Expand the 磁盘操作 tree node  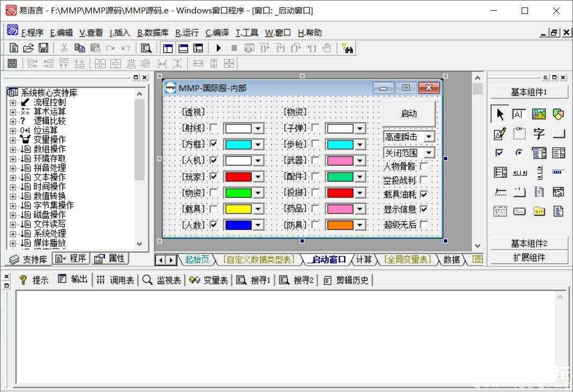tap(13, 215)
